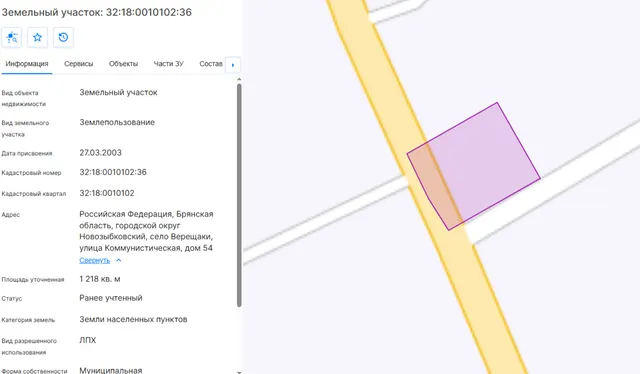The width and height of the screenshot is (640, 374).
Task: Open the history clock icon
Action: click(63, 38)
